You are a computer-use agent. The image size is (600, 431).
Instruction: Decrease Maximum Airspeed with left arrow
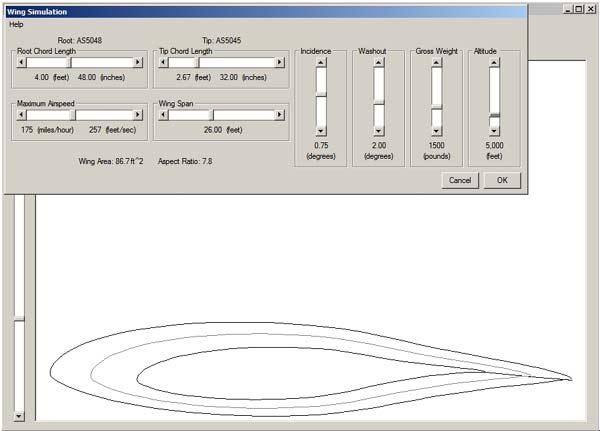pos(21,115)
